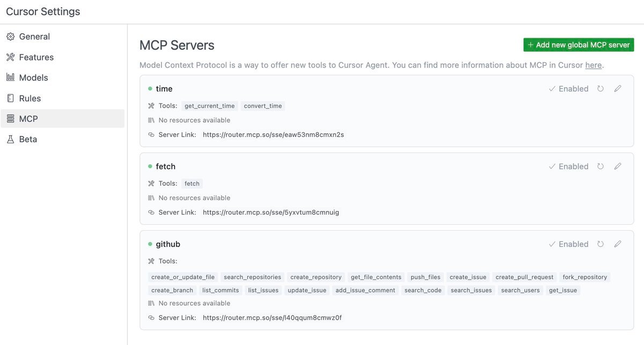Edit the fetch server configuration

618,166
